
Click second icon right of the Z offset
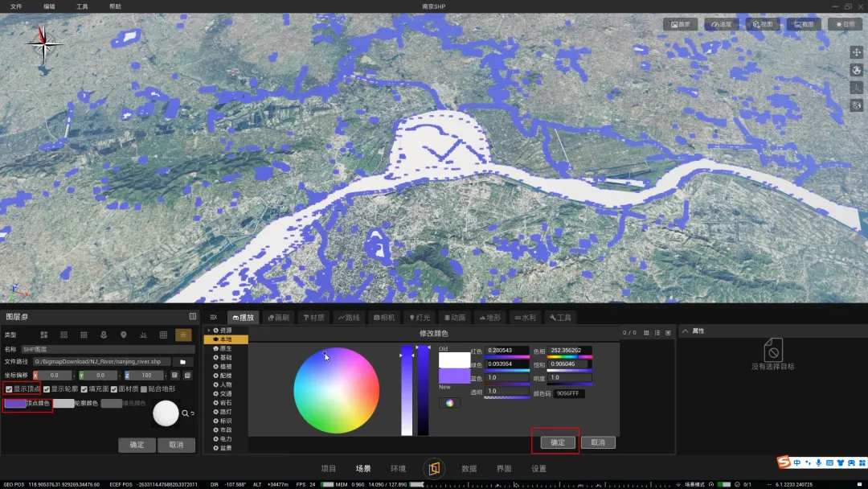[187, 376]
